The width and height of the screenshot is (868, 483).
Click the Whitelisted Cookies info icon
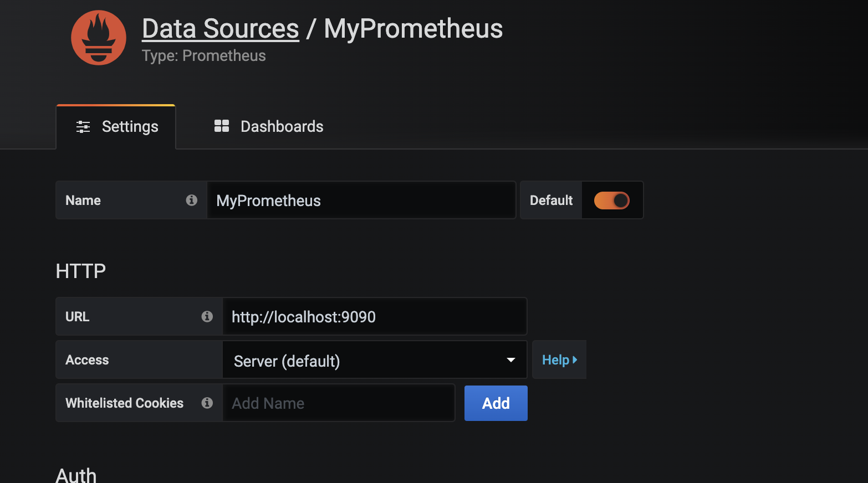(x=207, y=403)
